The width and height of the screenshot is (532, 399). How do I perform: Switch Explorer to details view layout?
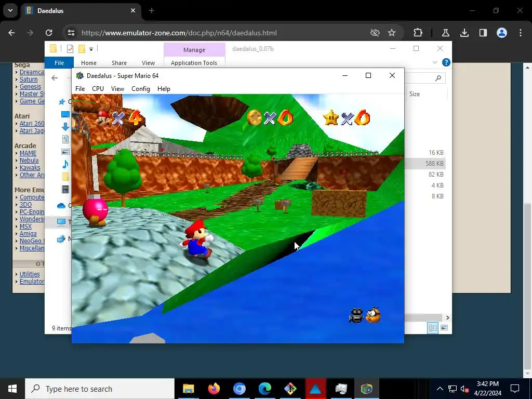click(433, 328)
